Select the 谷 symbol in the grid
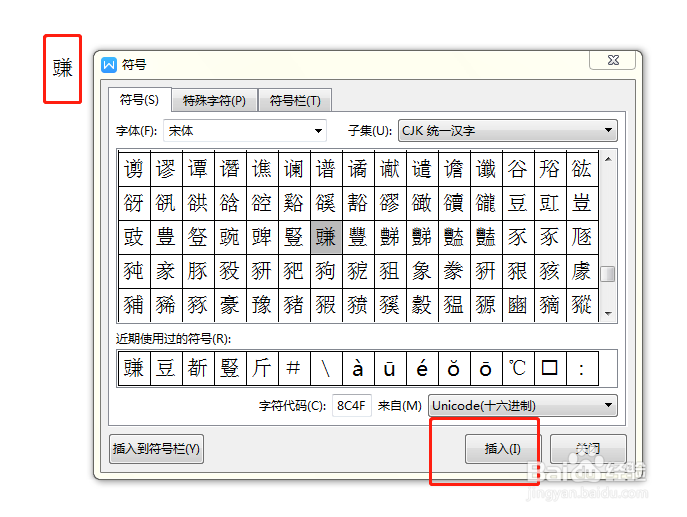This screenshot has width=687, height=517. [518, 169]
